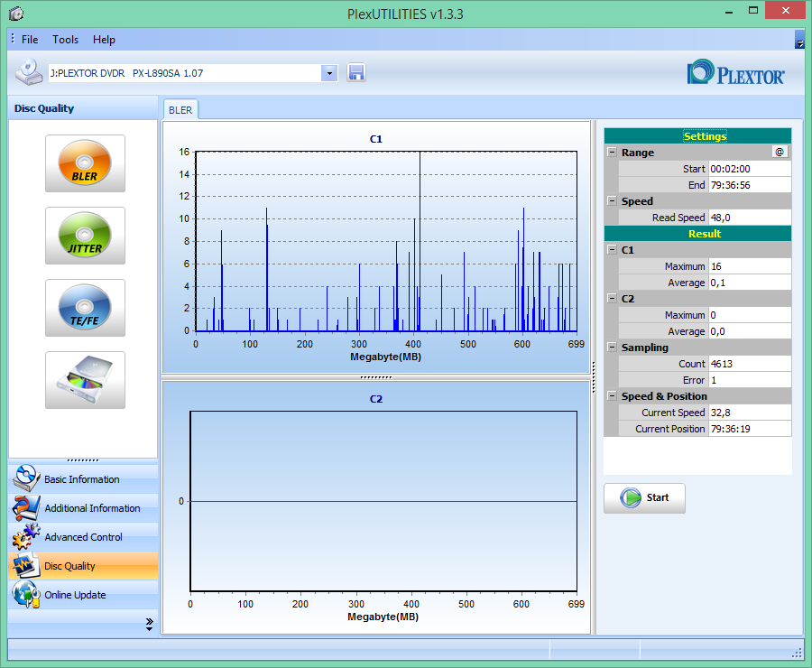Click the status bar resize grip

(x=798, y=654)
